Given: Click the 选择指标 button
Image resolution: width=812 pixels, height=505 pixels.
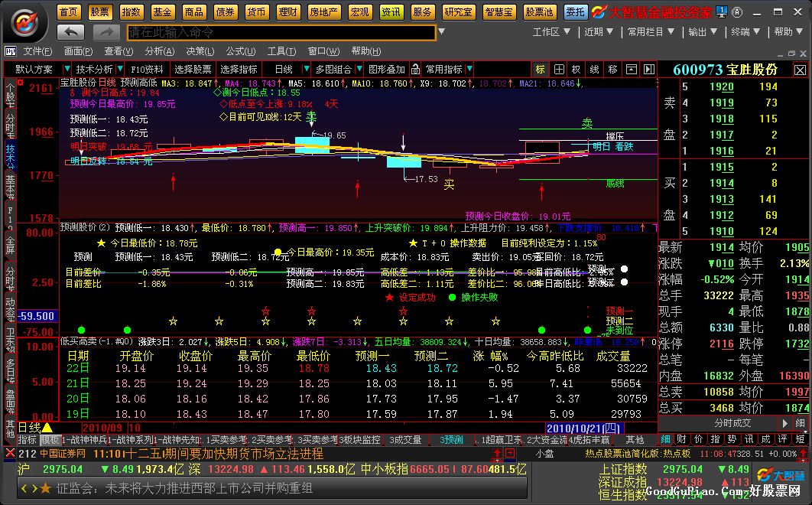Looking at the screenshot, I should click(239, 70).
